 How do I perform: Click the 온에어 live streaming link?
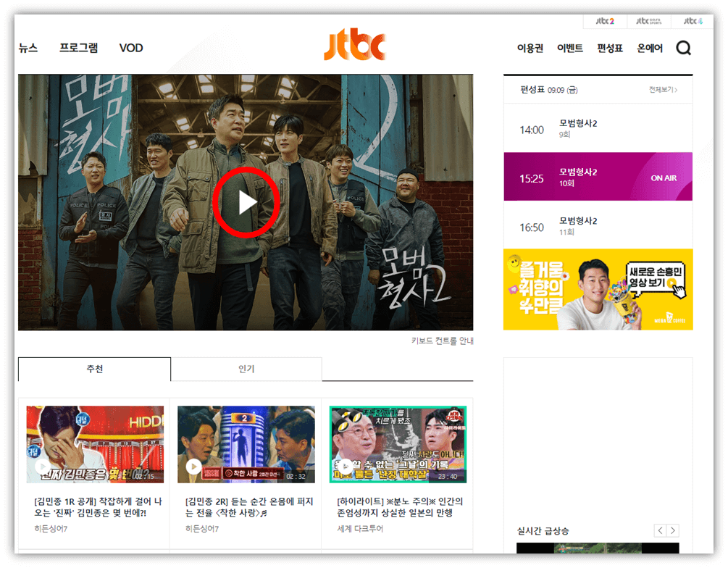[650, 48]
